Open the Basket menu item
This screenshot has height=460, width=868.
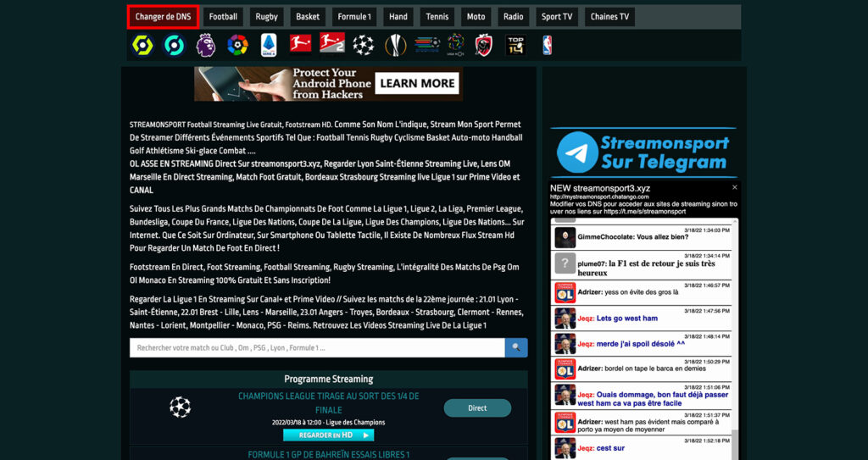(307, 17)
